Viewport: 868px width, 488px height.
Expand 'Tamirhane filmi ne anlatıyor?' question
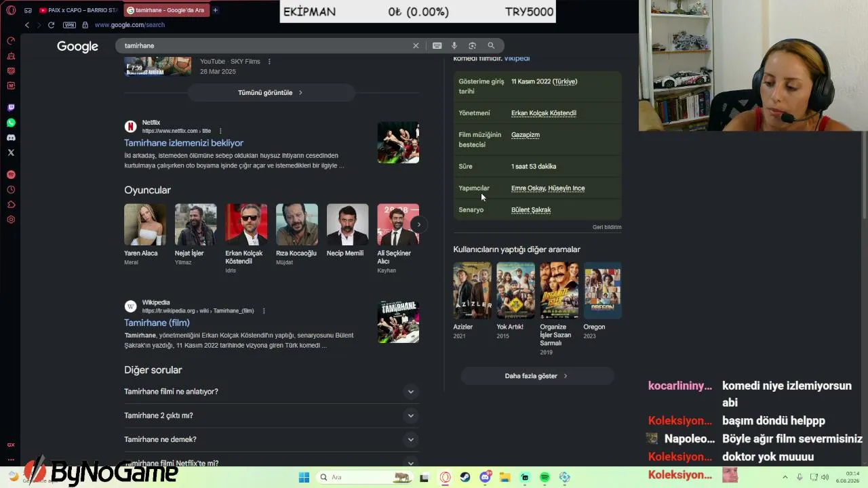click(x=271, y=392)
